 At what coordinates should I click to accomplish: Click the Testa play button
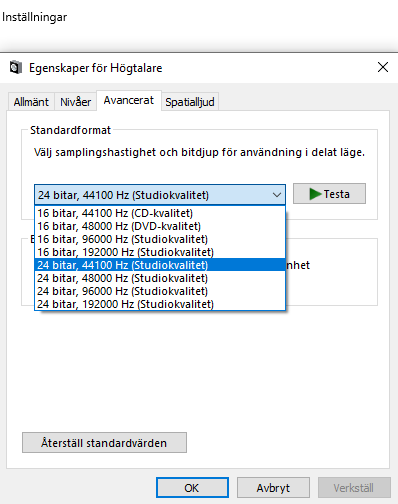[329, 194]
